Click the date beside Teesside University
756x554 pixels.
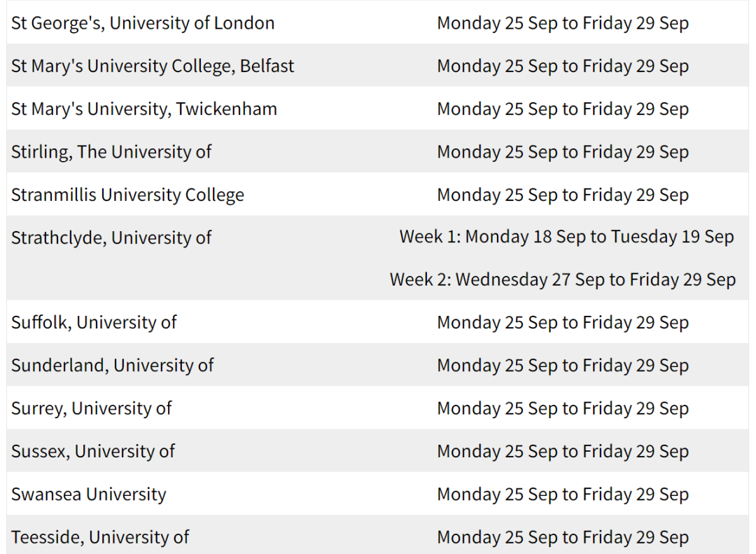[563, 538]
